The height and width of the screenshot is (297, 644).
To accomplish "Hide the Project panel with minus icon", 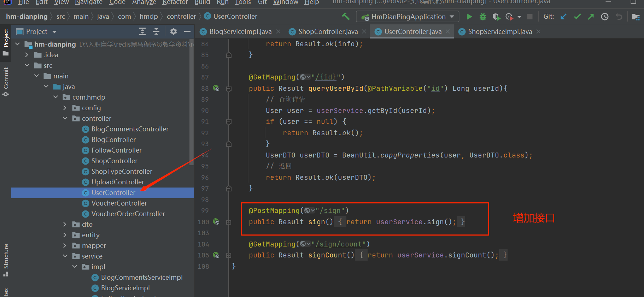I will pos(187,31).
